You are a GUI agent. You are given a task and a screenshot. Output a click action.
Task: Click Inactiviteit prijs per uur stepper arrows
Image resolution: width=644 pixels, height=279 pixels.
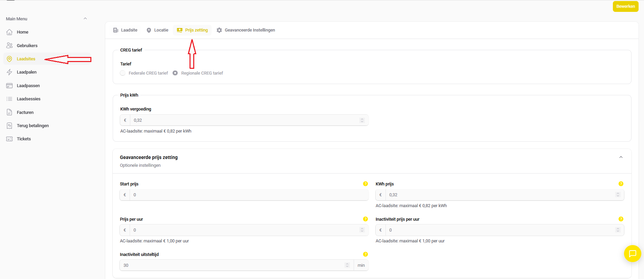pos(618,230)
